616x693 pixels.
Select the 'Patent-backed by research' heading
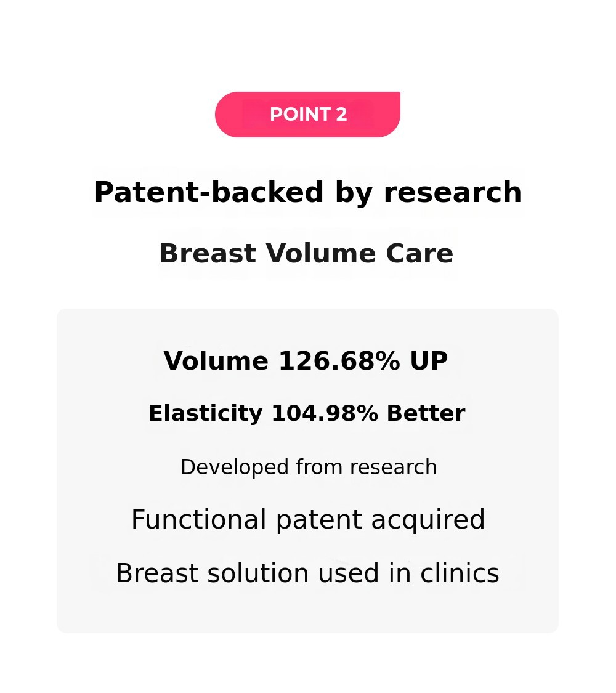tap(307, 193)
